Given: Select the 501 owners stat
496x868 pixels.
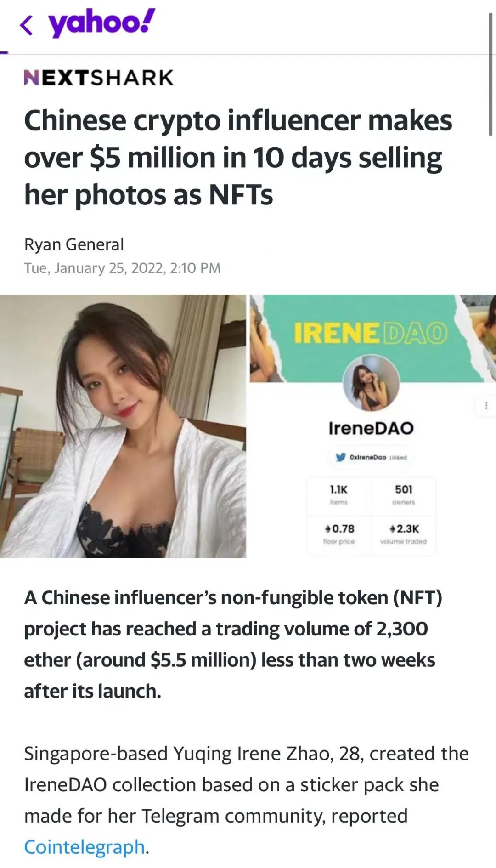Looking at the screenshot, I should (x=404, y=494).
